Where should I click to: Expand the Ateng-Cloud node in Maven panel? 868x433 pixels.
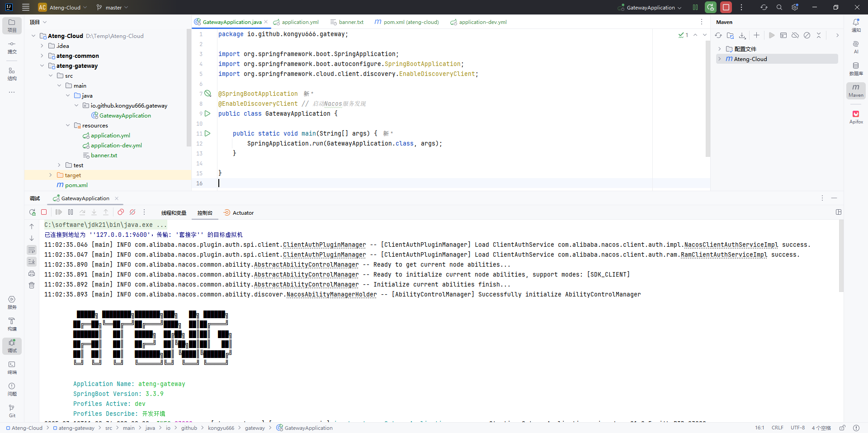click(720, 59)
